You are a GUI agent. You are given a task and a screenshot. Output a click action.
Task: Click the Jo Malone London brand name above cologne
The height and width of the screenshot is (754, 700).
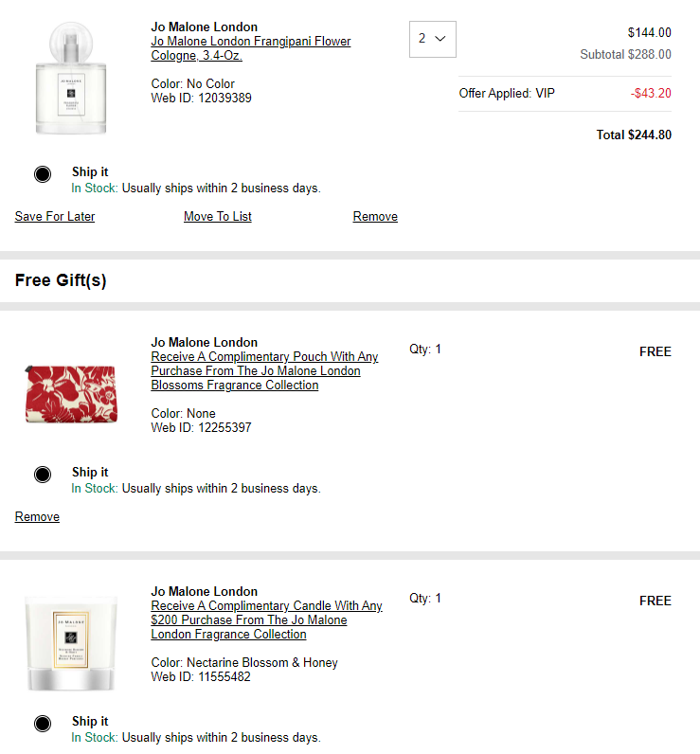coord(205,27)
